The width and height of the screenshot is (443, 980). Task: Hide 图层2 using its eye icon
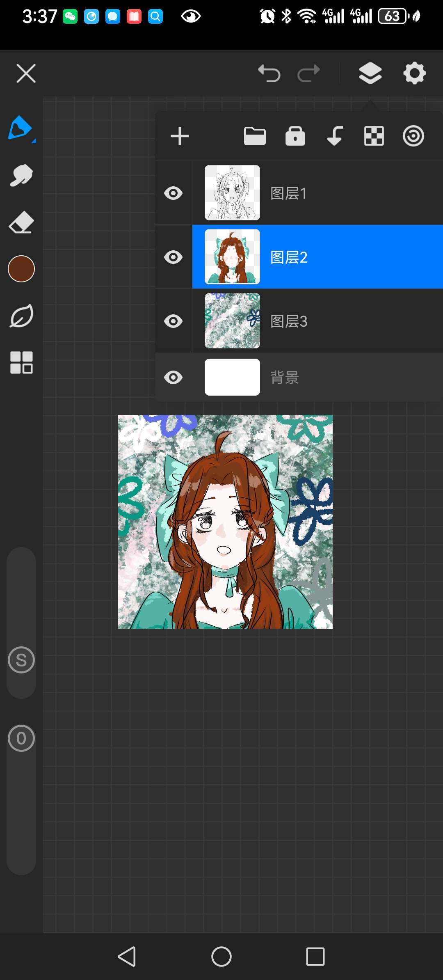[x=173, y=257]
